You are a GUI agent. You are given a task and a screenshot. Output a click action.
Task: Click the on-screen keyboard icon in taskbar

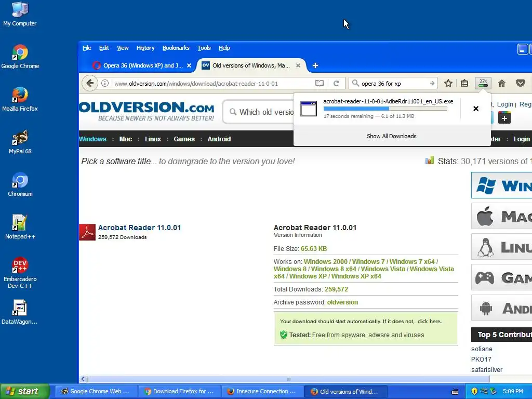455,392
